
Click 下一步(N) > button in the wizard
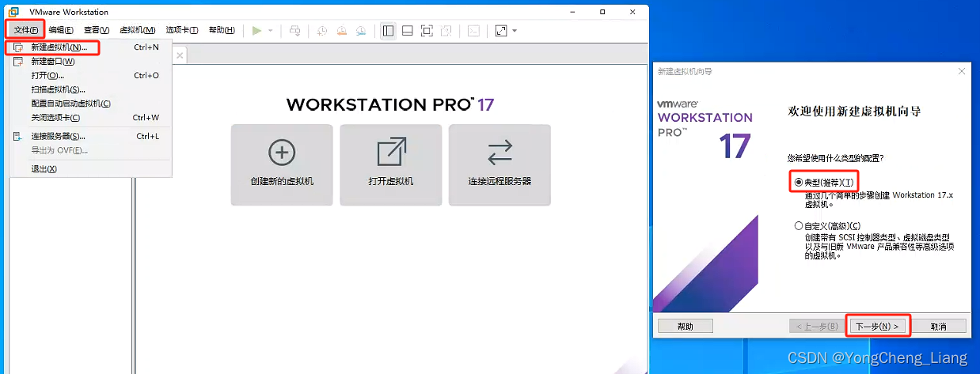click(x=877, y=326)
